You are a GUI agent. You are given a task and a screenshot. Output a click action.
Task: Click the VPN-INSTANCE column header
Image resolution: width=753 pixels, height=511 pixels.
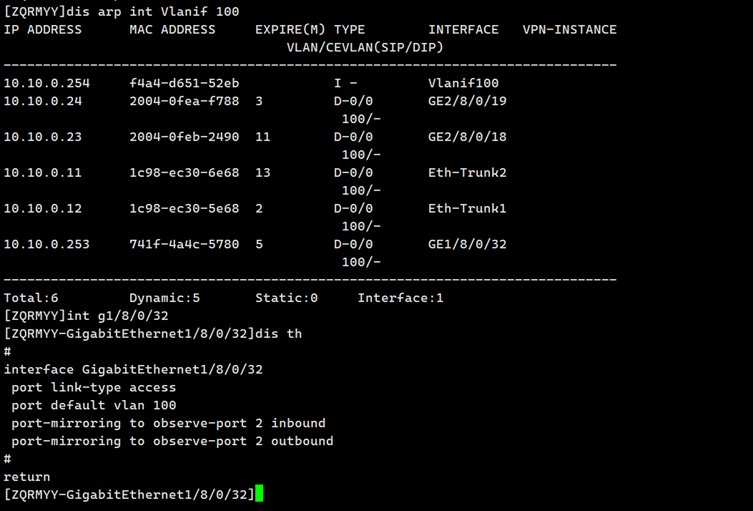tap(569, 29)
